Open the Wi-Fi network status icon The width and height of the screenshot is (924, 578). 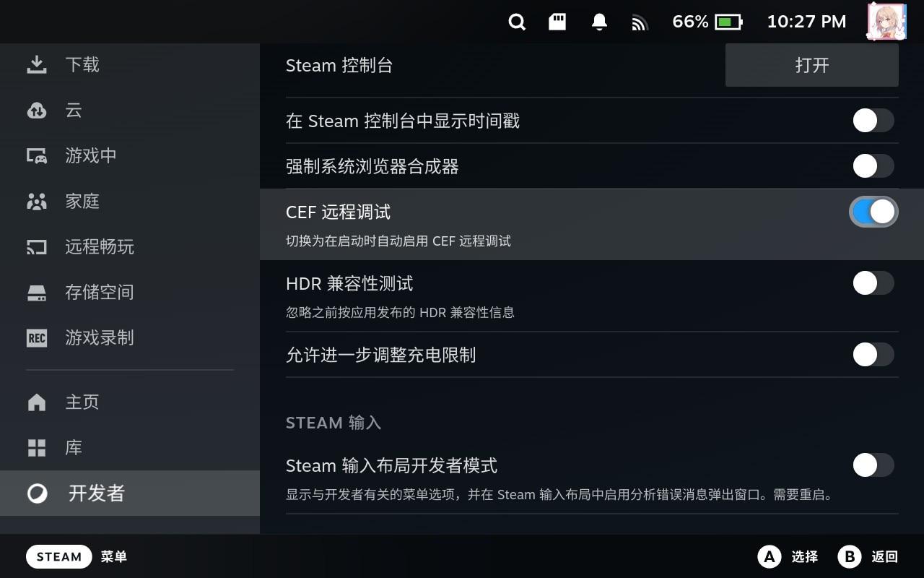[x=640, y=23]
